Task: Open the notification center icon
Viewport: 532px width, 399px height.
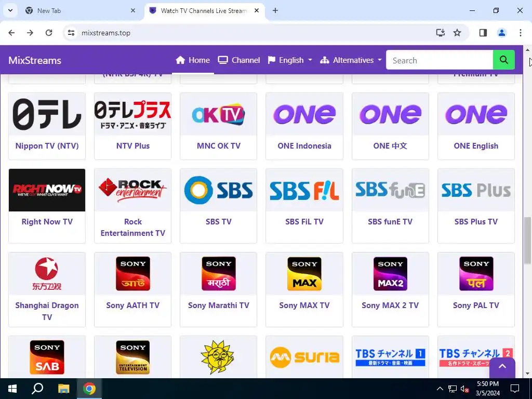Action: (515, 389)
